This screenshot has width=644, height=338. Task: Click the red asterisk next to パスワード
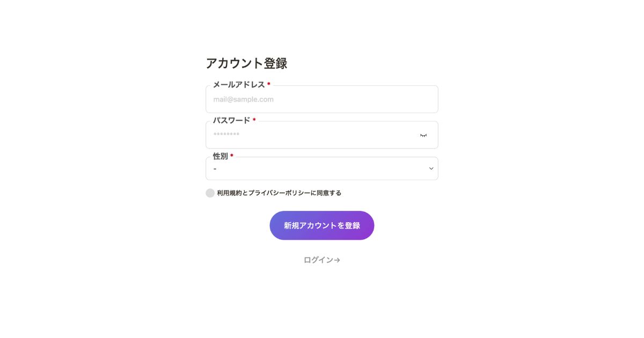[x=254, y=120]
